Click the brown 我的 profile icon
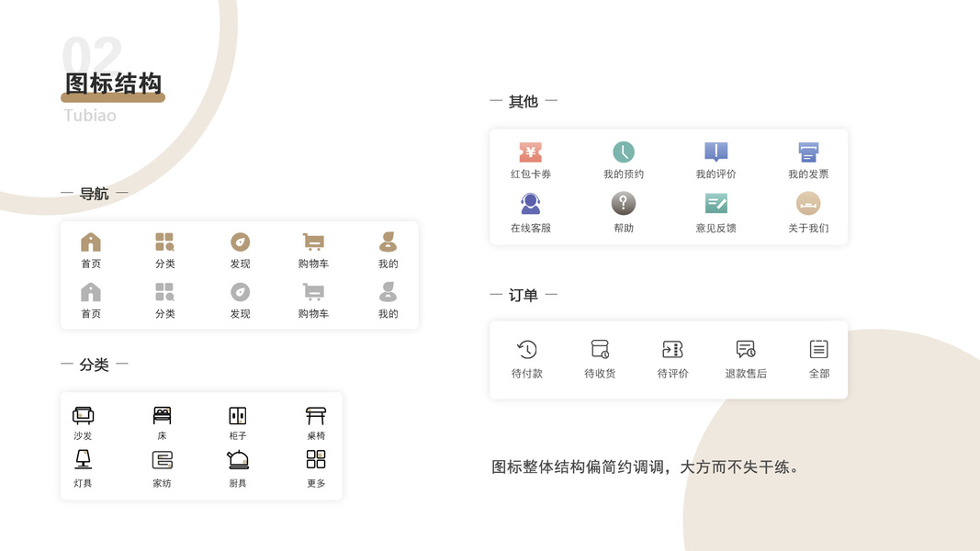The width and height of the screenshot is (980, 551). [x=389, y=242]
